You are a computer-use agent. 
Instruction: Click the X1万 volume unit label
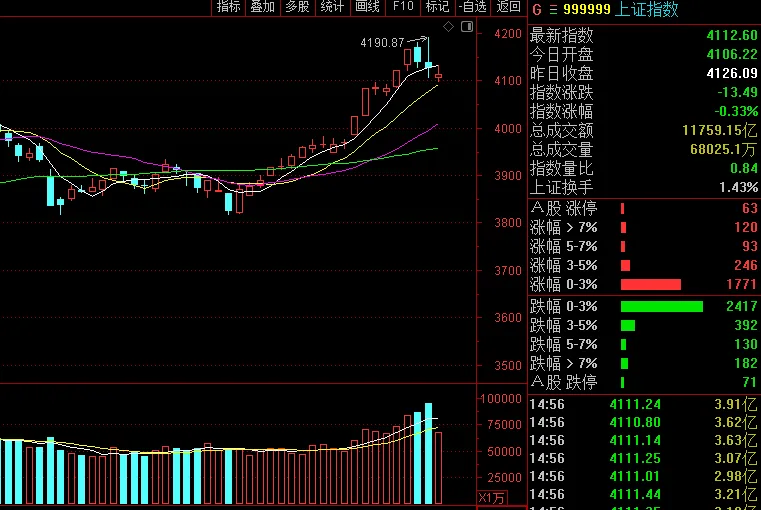[492, 498]
